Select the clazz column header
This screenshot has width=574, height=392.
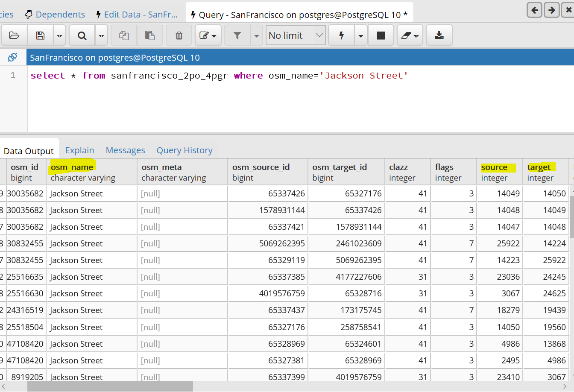pos(407,172)
